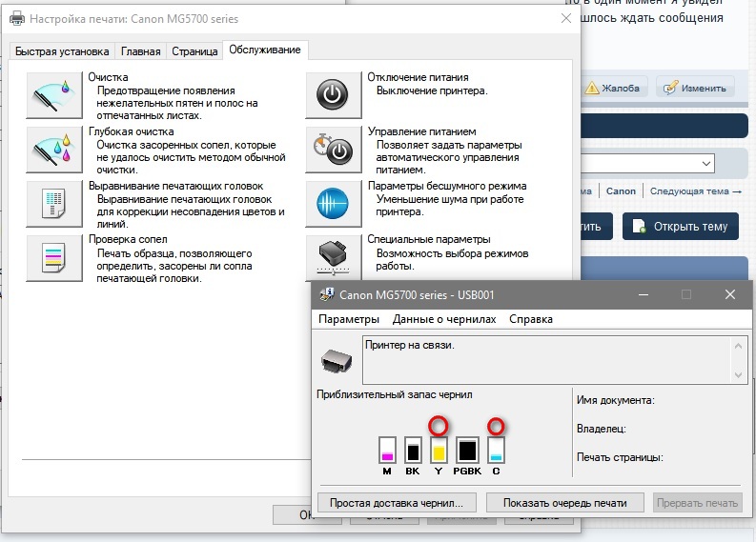Open Print Head Alignment (Выравнивание печатающих головок) icon
The image size is (756, 542).
tap(54, 204)
